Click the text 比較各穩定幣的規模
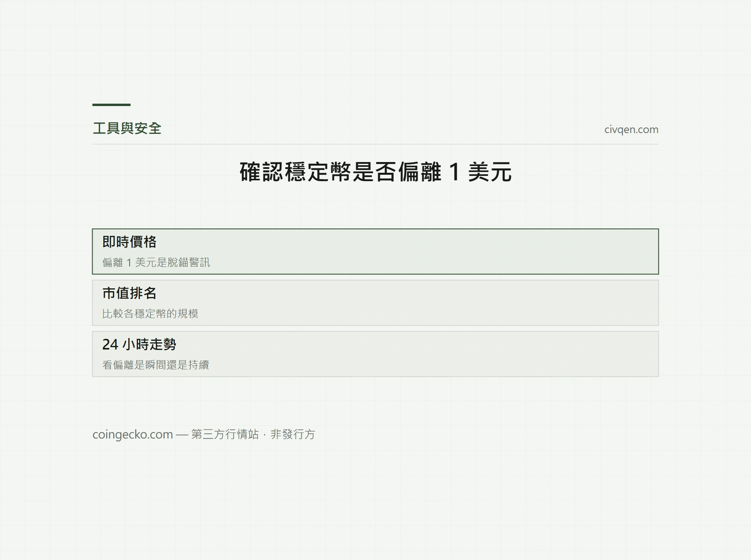 150,314
